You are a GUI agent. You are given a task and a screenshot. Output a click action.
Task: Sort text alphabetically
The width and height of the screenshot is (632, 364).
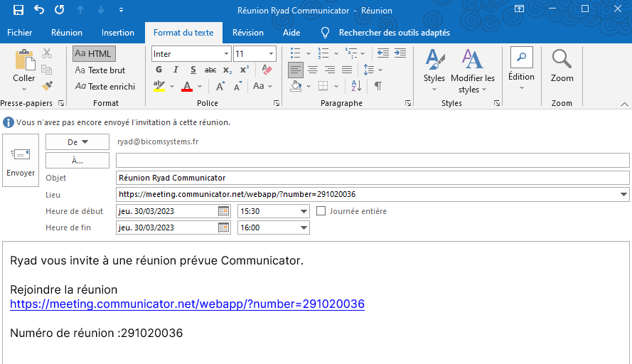point(356,86)
